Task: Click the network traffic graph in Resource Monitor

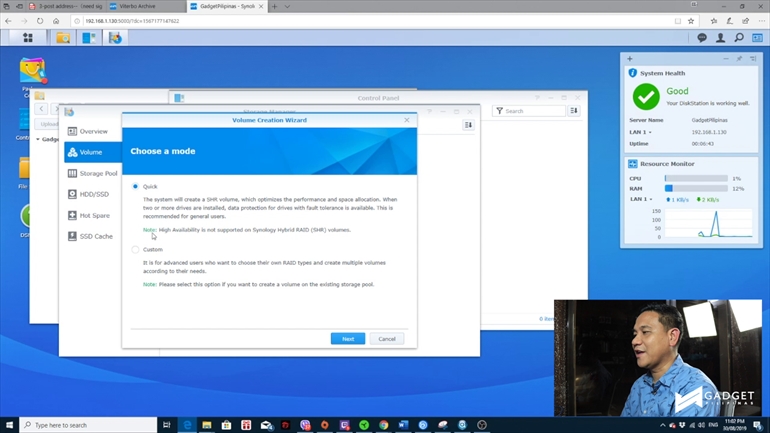Action: [x=708, y=224]
